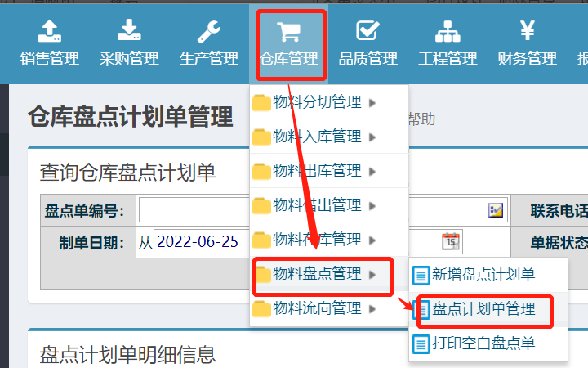Expand arrow for 物料分切管理 submenu
588x368 pixels.
(372, 103)
